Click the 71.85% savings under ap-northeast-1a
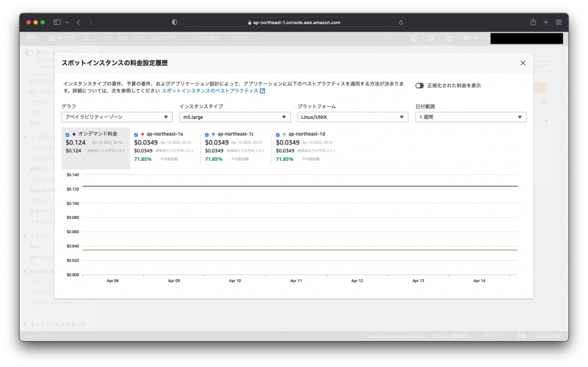The width and height of the screenshot is (588, 367). [143, 159]
